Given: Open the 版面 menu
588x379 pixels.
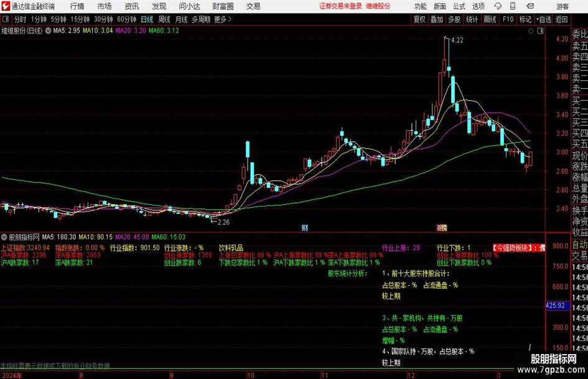Looking at the screenshot, I should [440, 6].
